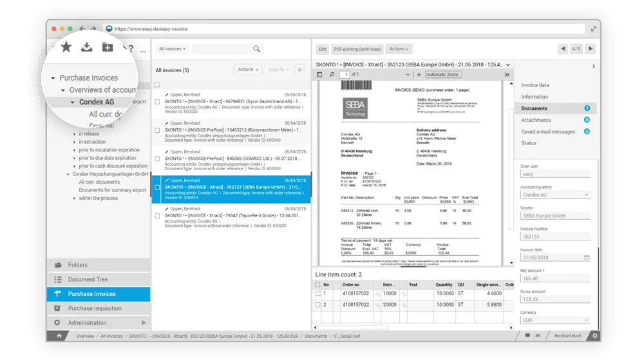Collapse the right details panel chevron
The height and width of the screenshot is (361, 644).
point(594,66)
